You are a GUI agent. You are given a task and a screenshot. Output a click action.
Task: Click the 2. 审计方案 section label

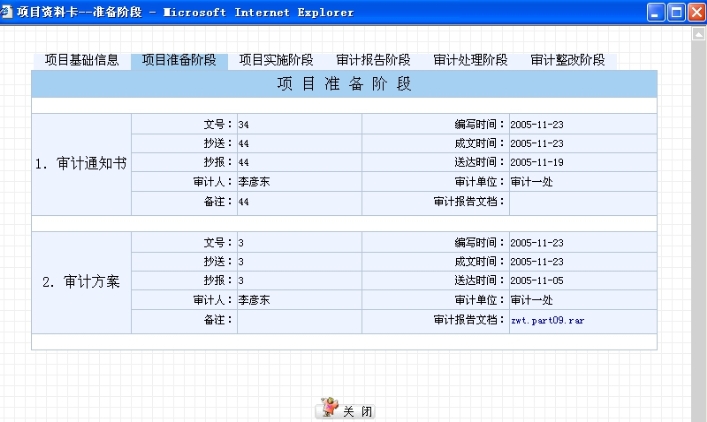[x=81, y=282]
